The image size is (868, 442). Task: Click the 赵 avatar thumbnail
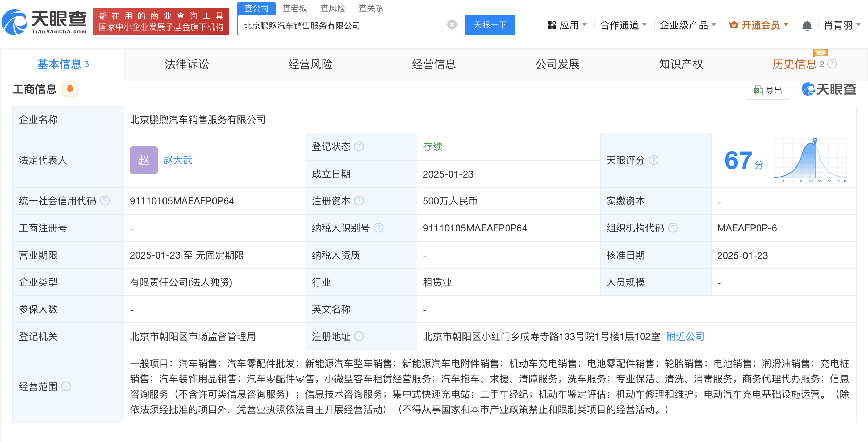click(143, 160)
